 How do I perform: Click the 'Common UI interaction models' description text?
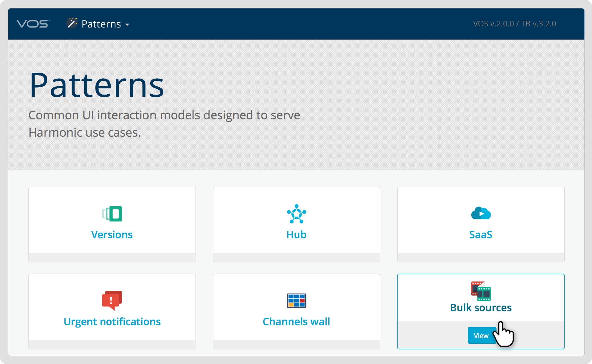(164, 124)
